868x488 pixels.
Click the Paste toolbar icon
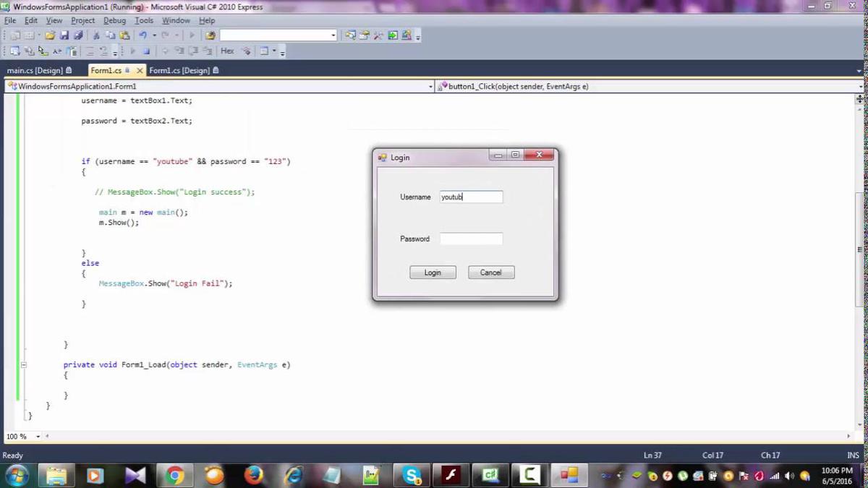(x=123, y=35)
